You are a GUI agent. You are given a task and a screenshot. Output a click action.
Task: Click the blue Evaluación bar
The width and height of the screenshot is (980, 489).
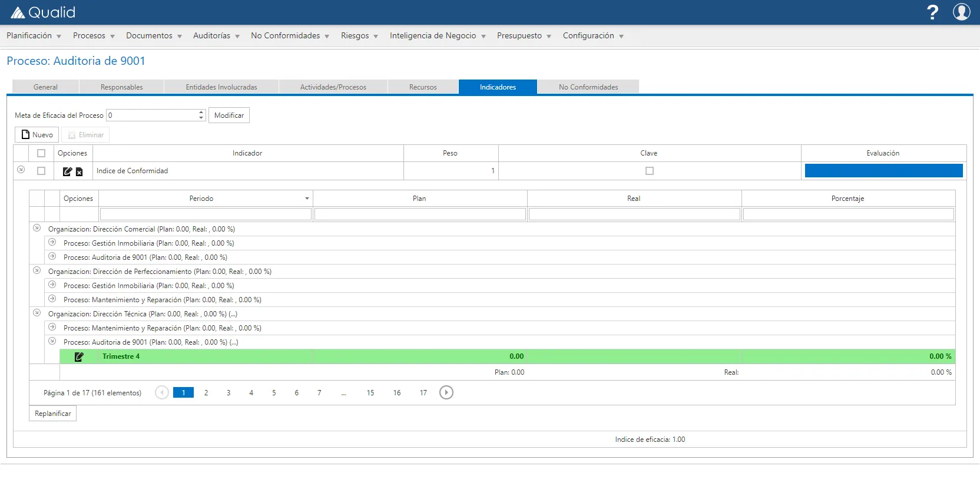coord(883,171)
